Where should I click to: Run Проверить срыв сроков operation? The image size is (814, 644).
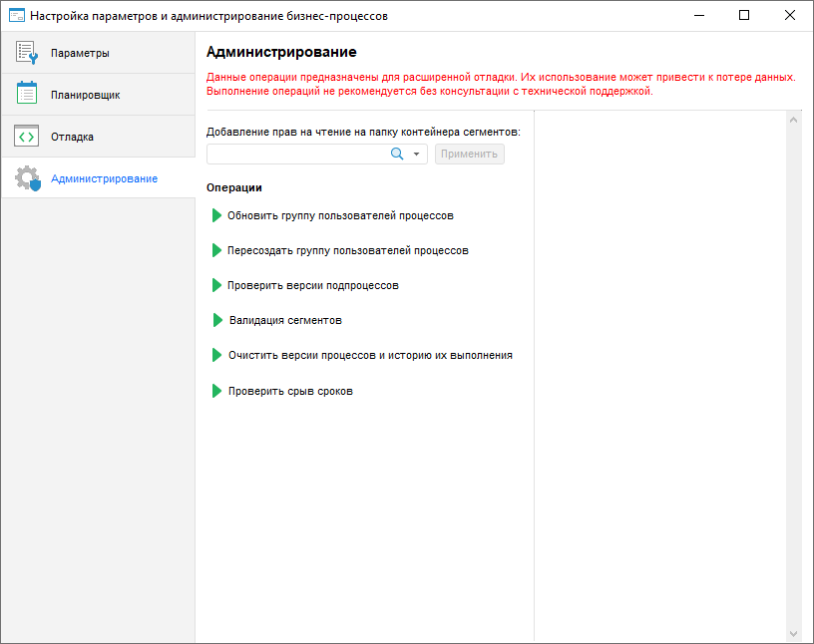[x=290, y=391]
